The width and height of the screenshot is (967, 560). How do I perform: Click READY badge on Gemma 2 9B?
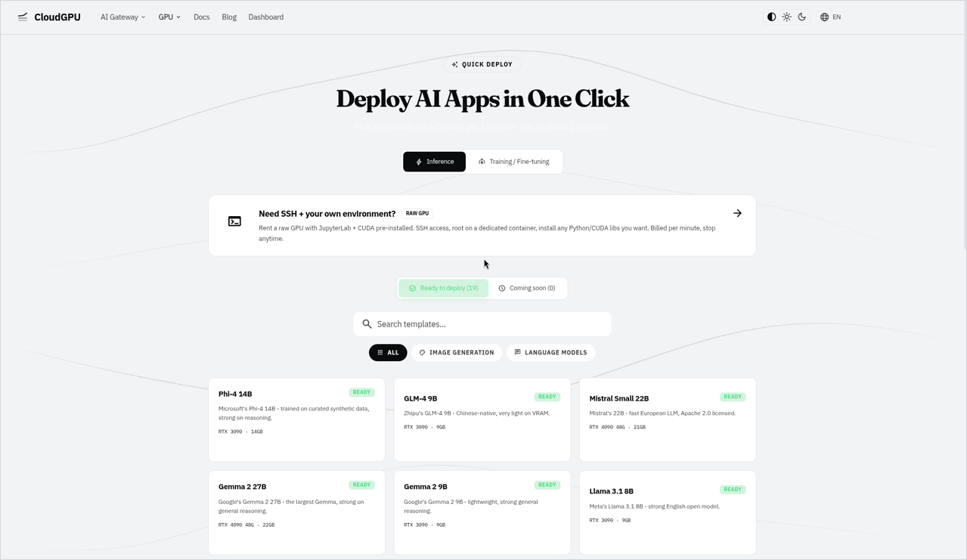click(547, 485)
